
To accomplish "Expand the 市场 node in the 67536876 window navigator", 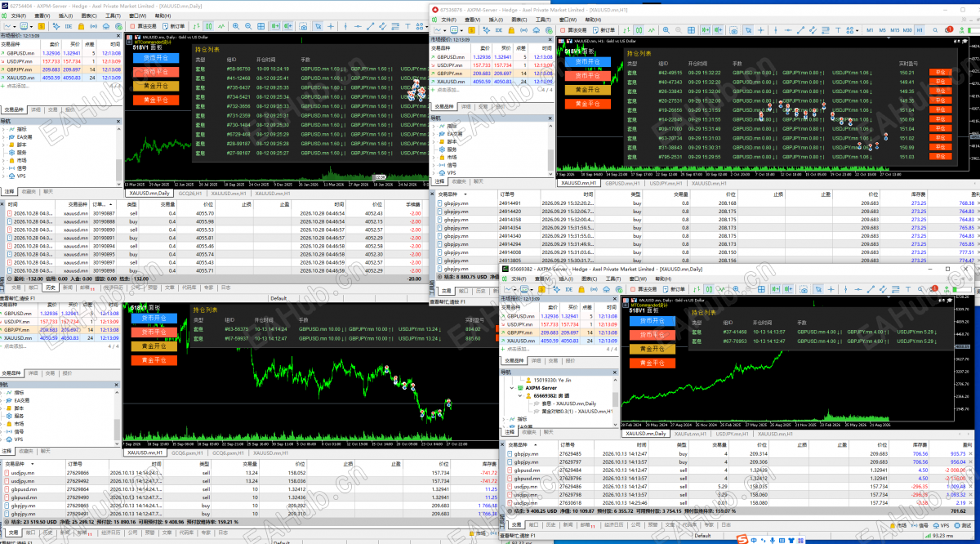I will (x=435, y=157).
